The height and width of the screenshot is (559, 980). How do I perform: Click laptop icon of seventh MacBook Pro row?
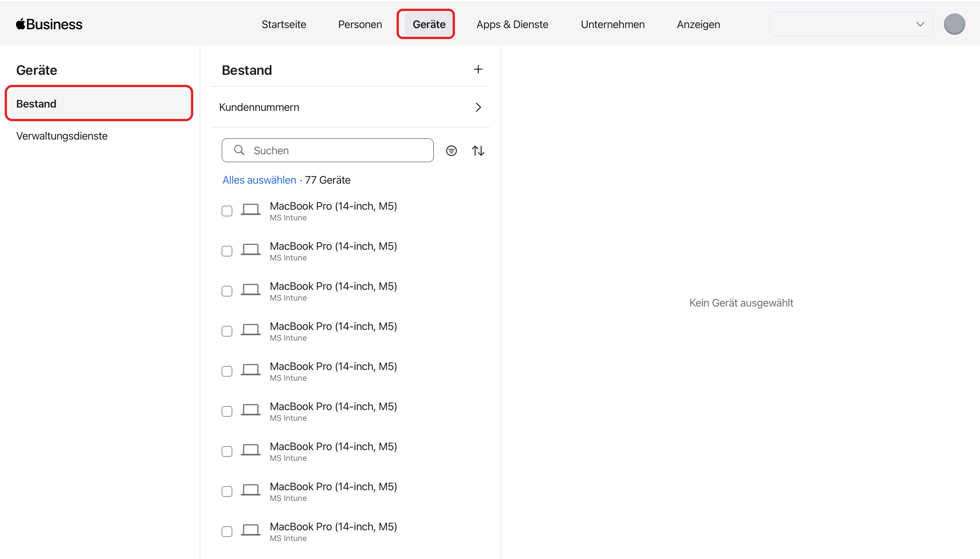pos(251,450)
